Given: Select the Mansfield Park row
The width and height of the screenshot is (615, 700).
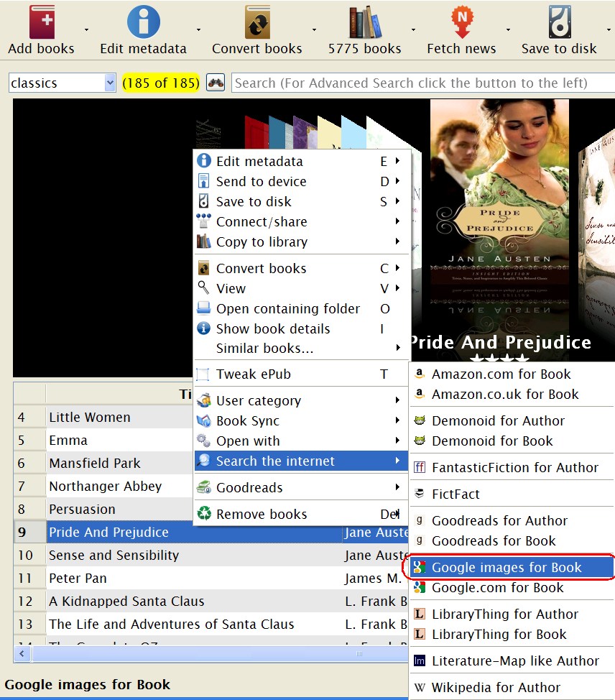Looking at the screenshot, I should [103, 463].
